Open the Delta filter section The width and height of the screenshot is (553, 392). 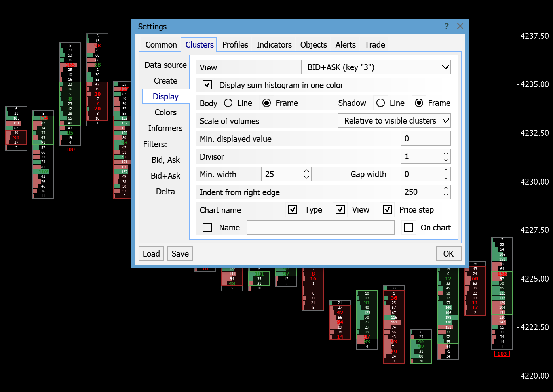[x=165, y=192]
